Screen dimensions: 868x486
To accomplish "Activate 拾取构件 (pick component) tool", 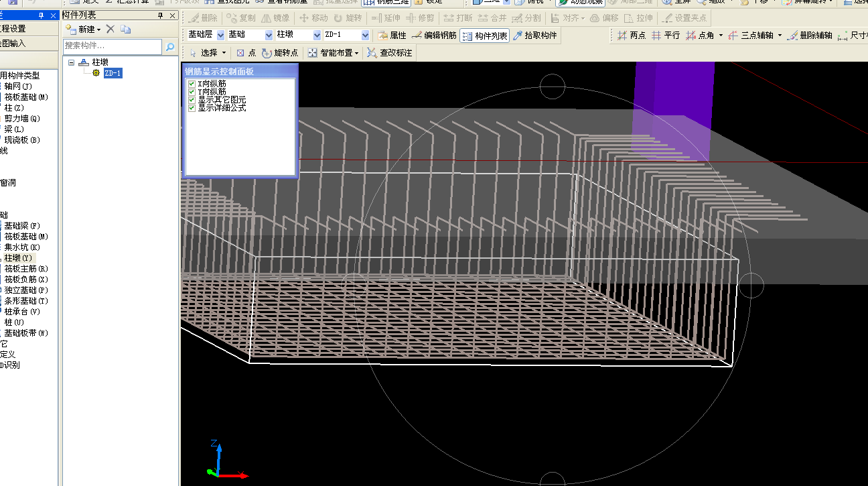I will 534,36.
